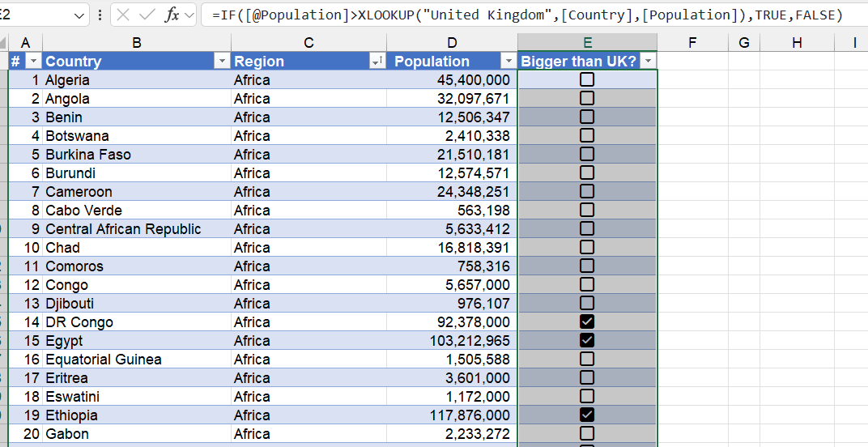Expand the Name Box dropdown
Viewport: 868px width, 447px height.
click(x=79, y=15)
